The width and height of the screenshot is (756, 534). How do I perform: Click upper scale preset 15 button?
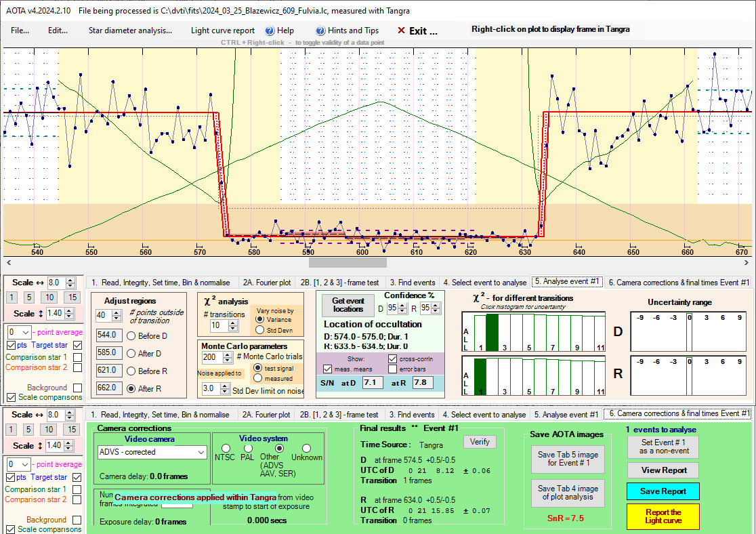point(72,297)
